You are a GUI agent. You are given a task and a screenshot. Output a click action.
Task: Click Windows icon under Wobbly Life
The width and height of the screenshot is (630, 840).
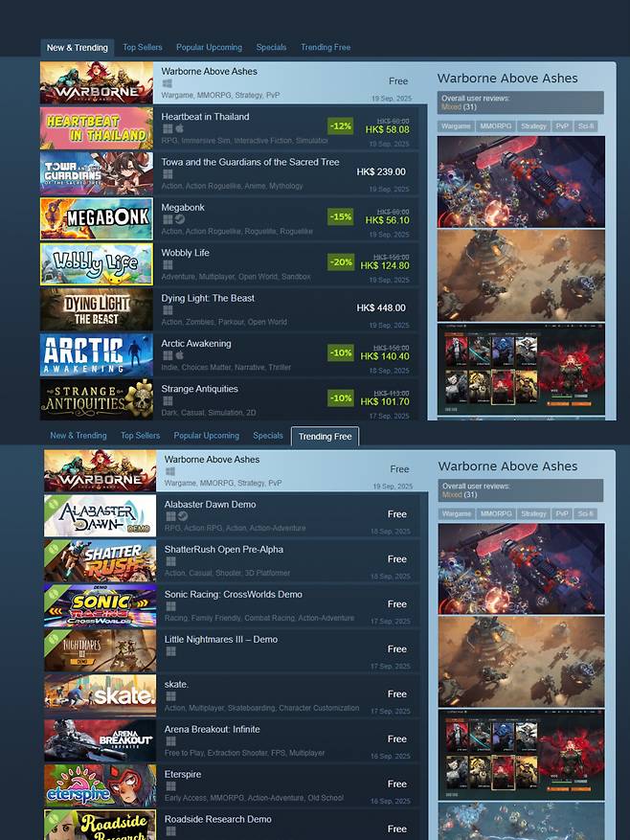coord(168,264)
